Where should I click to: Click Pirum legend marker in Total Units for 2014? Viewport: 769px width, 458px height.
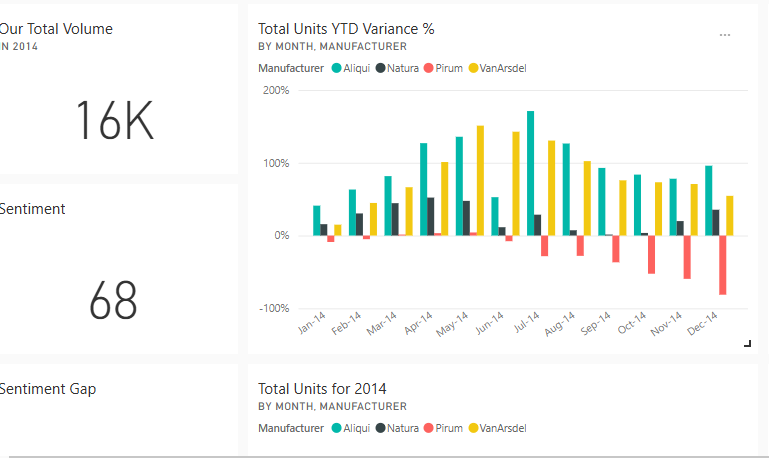(429, 428)
